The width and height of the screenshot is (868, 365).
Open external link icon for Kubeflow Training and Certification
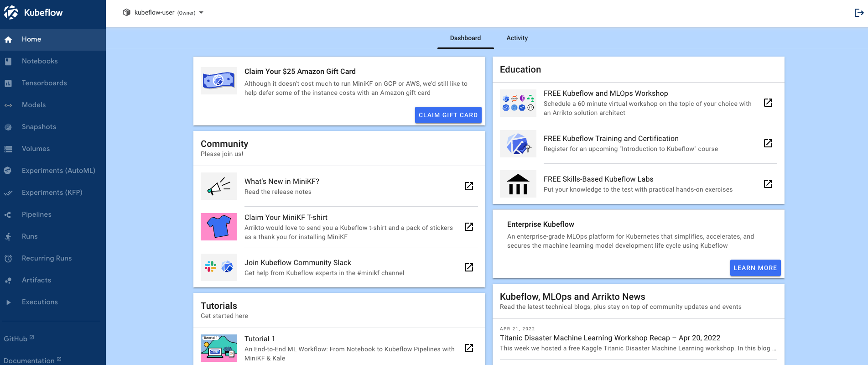(768, 143)
